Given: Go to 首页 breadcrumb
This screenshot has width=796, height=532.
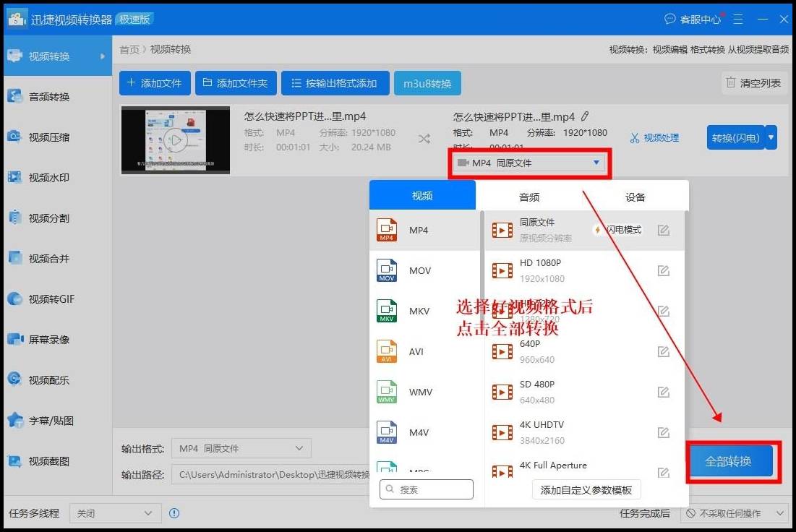Looking at the screenshot, I should point(129,49).
